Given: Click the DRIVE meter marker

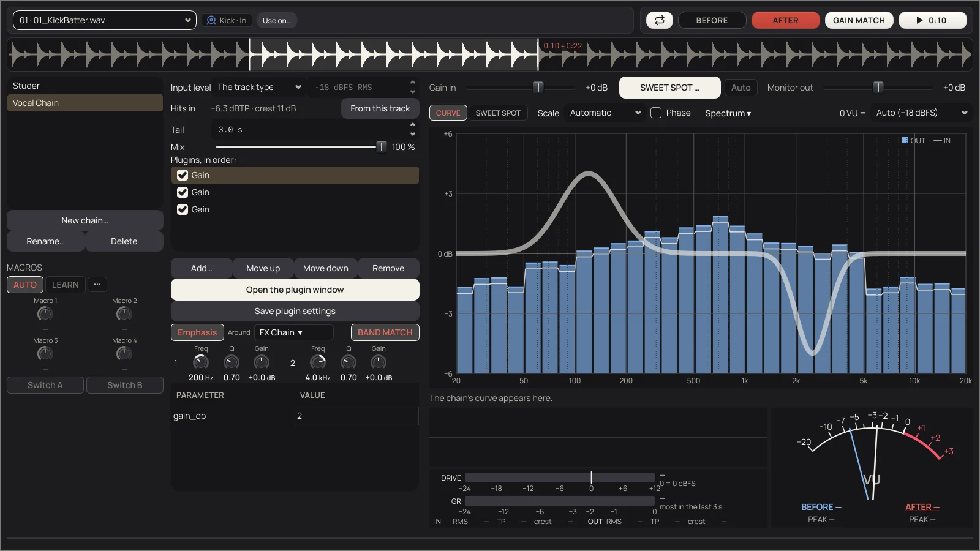Looking at the screenshot, I should (x=591, y=478).
